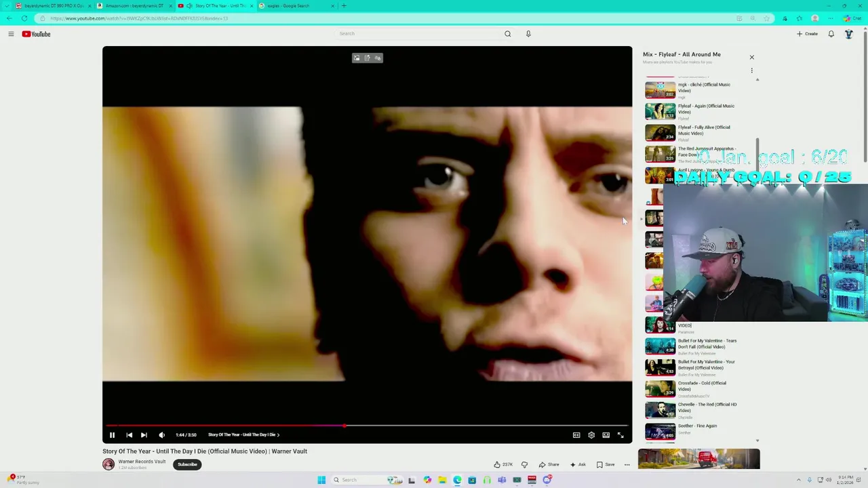Skip to the next video
868x488 pixels.
click(x=144, y=435)
